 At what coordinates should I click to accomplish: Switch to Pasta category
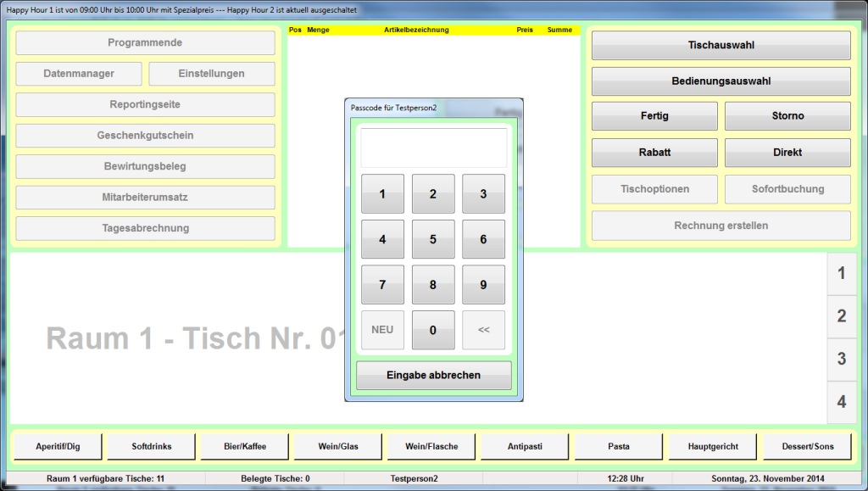(619, 446)
